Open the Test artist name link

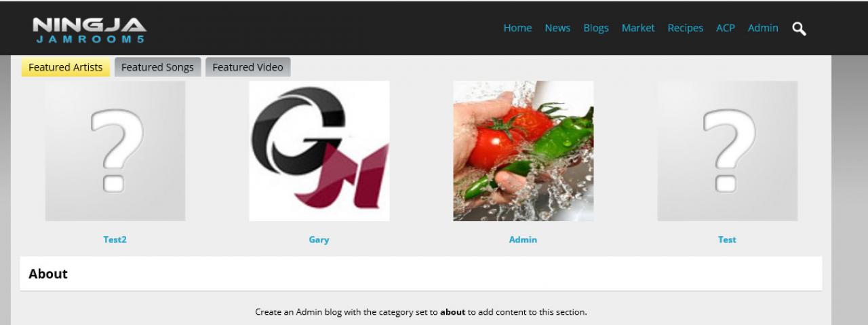(x=727, y=240)
